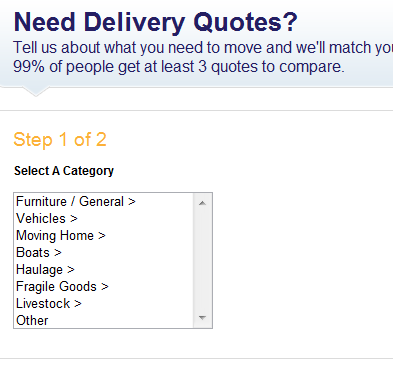Click the 99% of people get quotes text

tap(179, 67)
